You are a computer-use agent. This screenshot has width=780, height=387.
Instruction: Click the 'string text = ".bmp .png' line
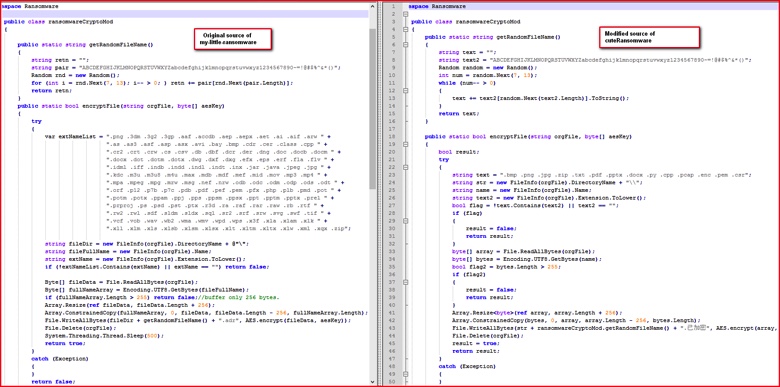coord(601,175)
